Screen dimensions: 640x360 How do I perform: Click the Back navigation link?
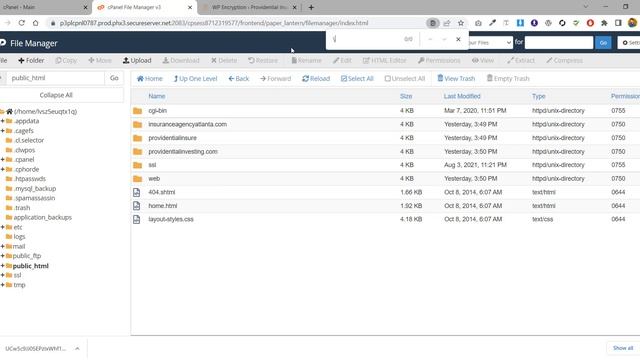pos(239,79)
